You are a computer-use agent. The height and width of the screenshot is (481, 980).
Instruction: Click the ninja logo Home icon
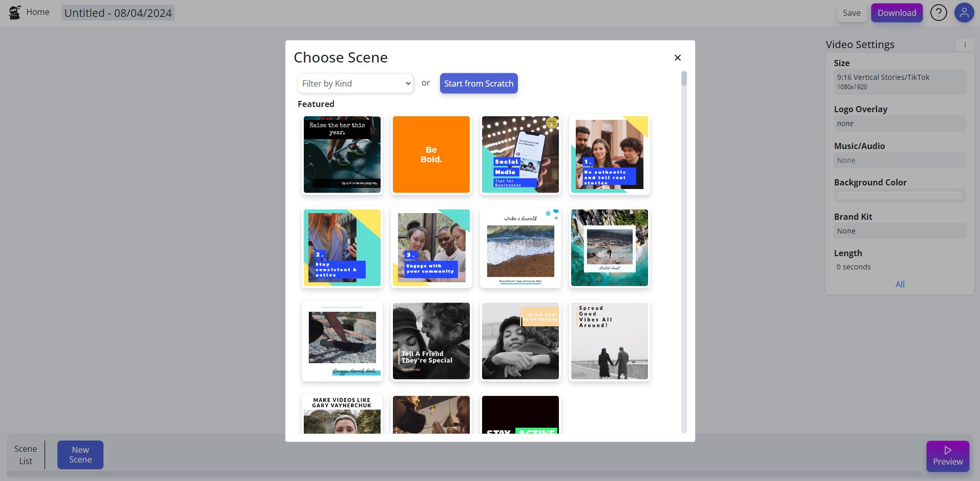pos(15,12)
